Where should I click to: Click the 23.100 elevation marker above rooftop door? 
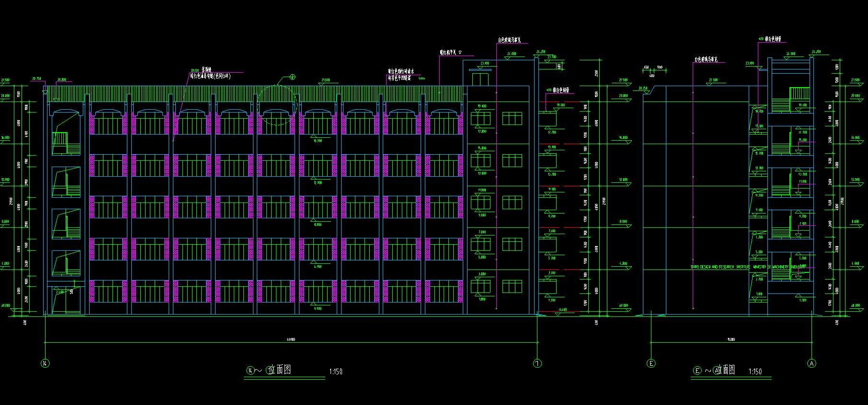(x=484, y=63)
